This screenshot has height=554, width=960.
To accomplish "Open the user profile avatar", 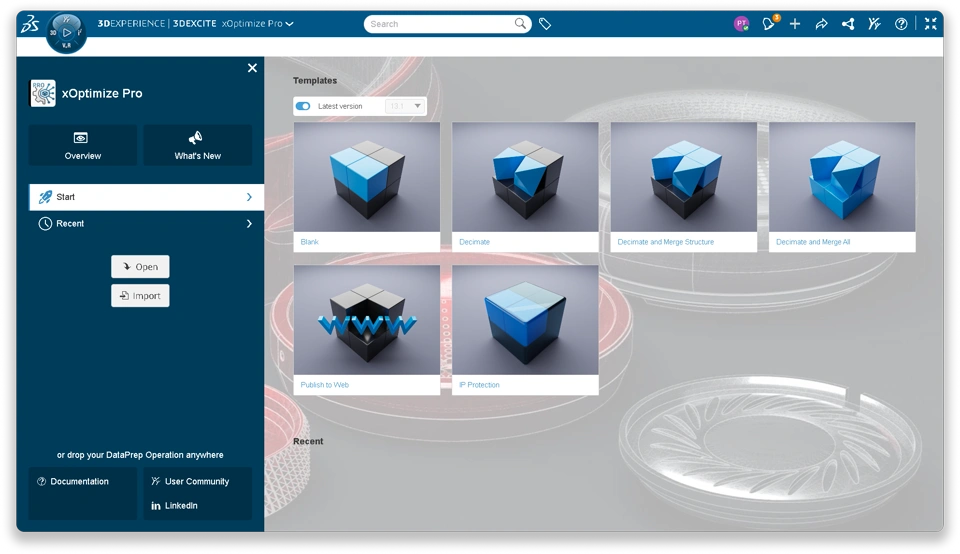I will pos(741,24).
